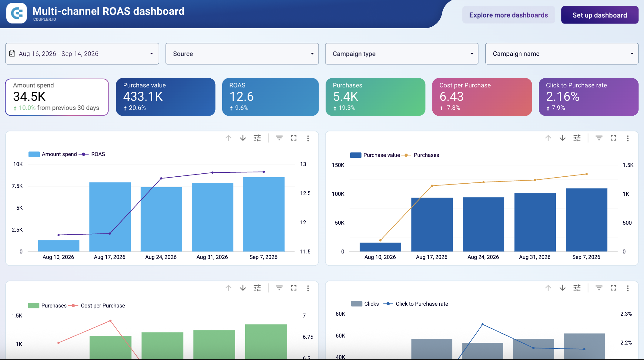Click the Aug 10, 2026 Amount spend bar

(59, 246)
